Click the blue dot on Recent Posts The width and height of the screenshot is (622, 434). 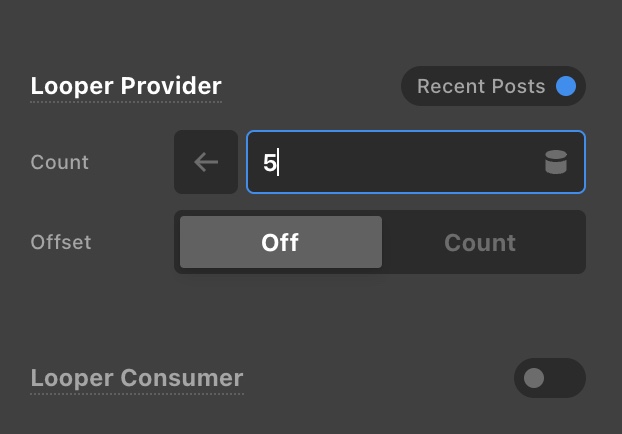click(x=566, y=86)
